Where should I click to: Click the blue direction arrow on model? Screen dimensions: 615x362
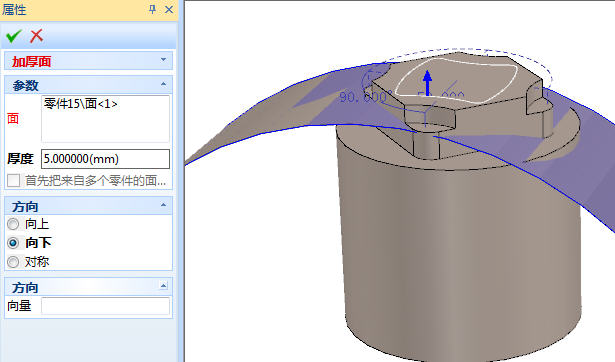click(x=428, y=82)
